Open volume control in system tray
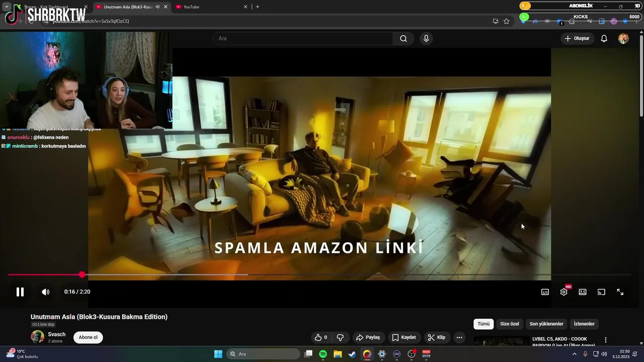The width and height of the screenshot is (644, 362). coord(604,354)
